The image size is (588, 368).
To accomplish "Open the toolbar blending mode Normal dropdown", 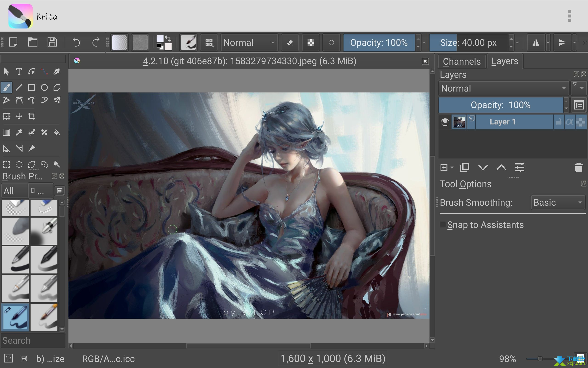I will click(249, 43).
